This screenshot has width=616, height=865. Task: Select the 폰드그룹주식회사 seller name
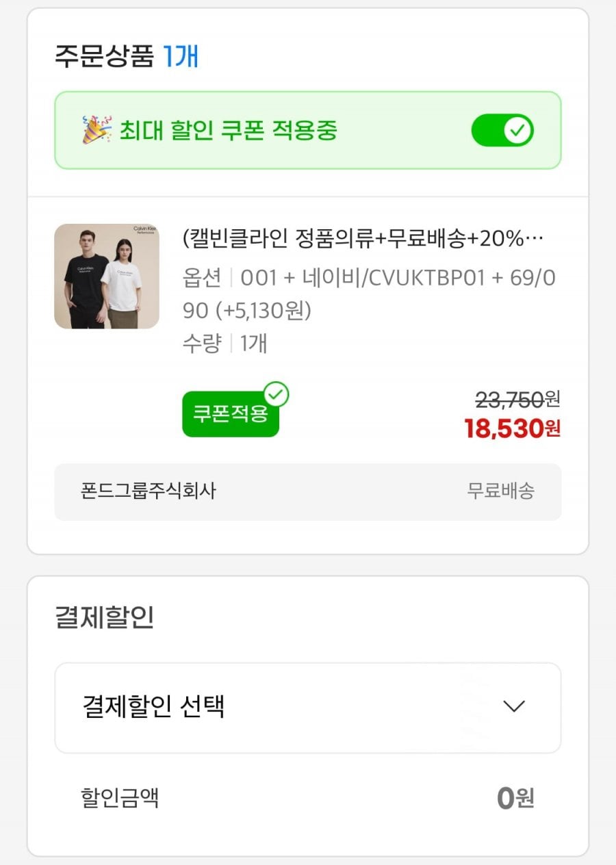149,491
